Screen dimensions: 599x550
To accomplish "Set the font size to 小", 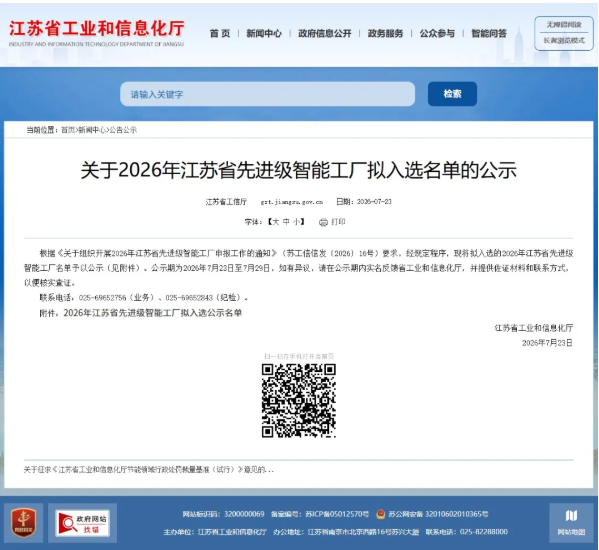I will coord(296,222).
